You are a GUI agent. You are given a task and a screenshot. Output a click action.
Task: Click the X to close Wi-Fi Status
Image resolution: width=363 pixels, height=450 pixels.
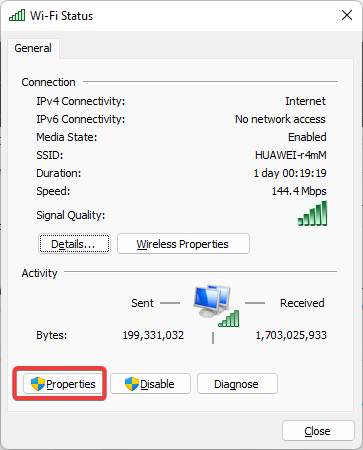point(347,15)
